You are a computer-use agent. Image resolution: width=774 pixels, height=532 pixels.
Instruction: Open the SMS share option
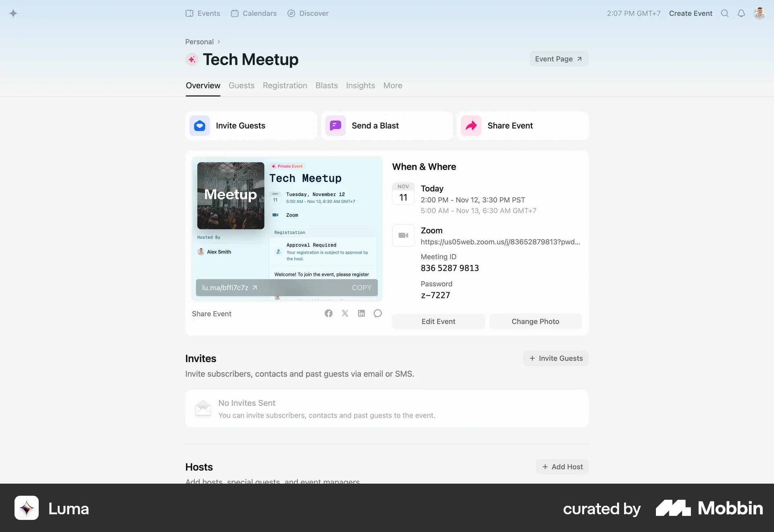pos(377,313)
